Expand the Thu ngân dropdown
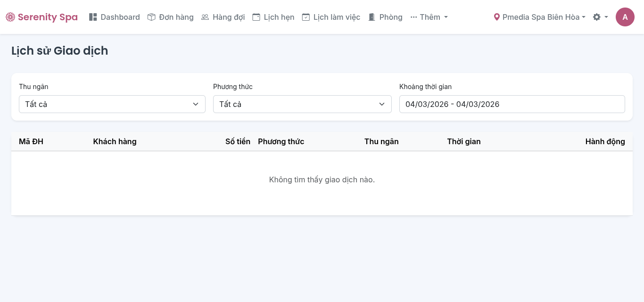 pos(112,104)
